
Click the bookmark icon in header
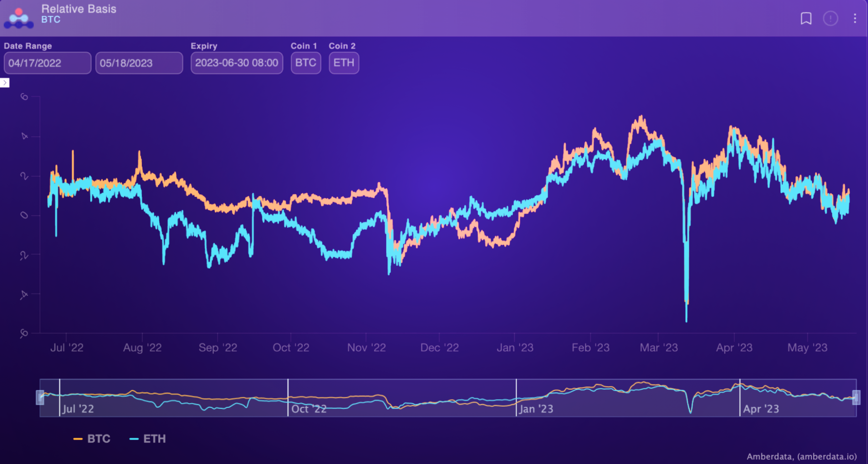pos(806,19)
